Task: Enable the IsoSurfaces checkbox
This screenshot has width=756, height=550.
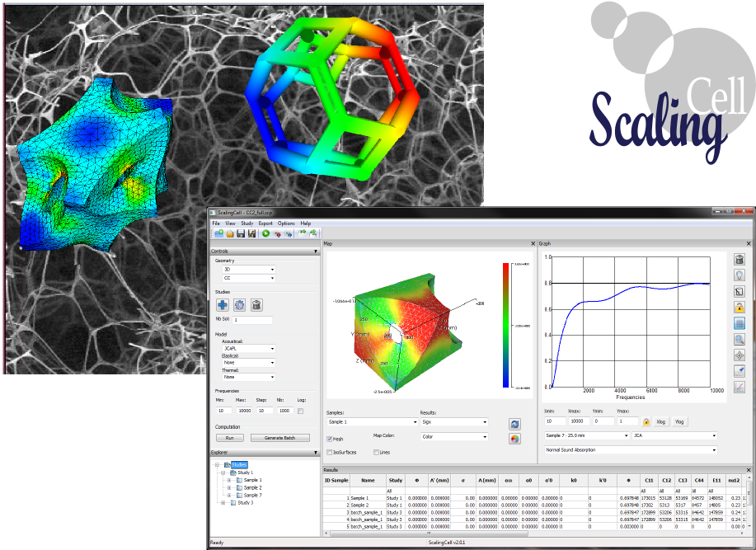Action: tap(329, 453)
